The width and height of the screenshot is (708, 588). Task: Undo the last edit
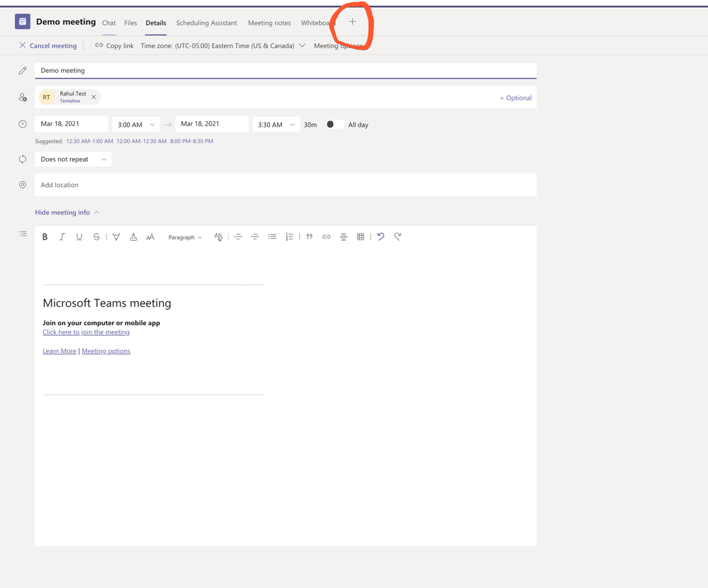(x=381, y=237)
